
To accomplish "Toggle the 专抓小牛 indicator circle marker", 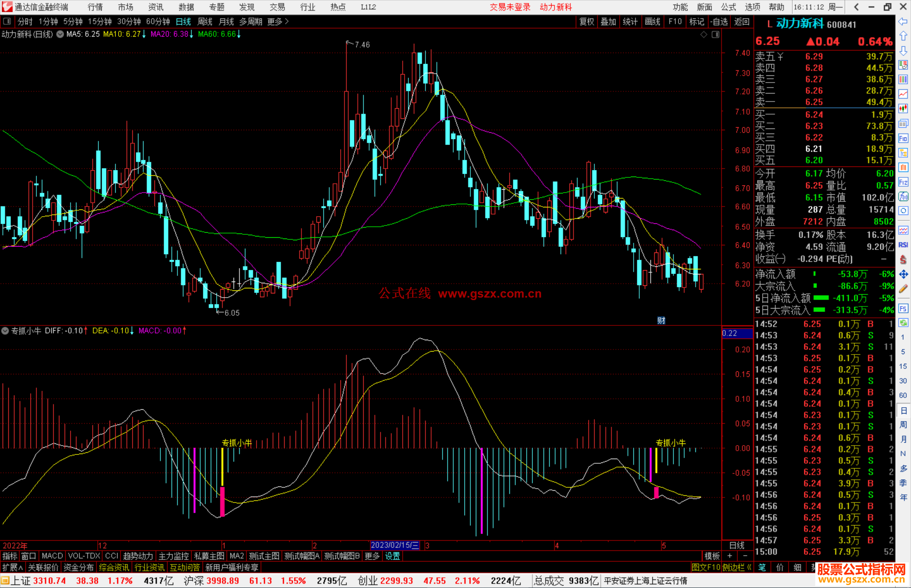I will [x=5, y=331].
